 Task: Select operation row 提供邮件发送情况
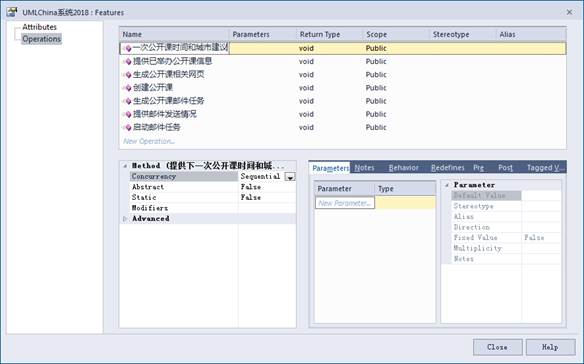pos(343,114)
